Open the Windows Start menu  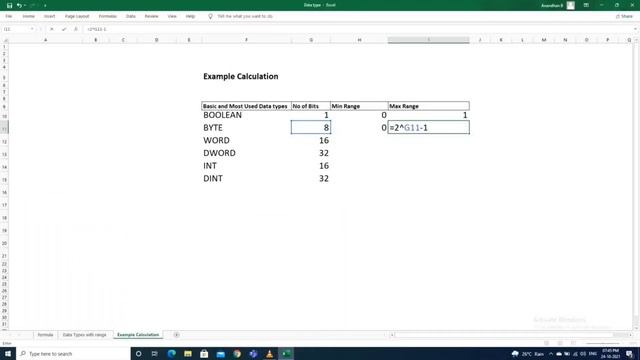(8, 353)
